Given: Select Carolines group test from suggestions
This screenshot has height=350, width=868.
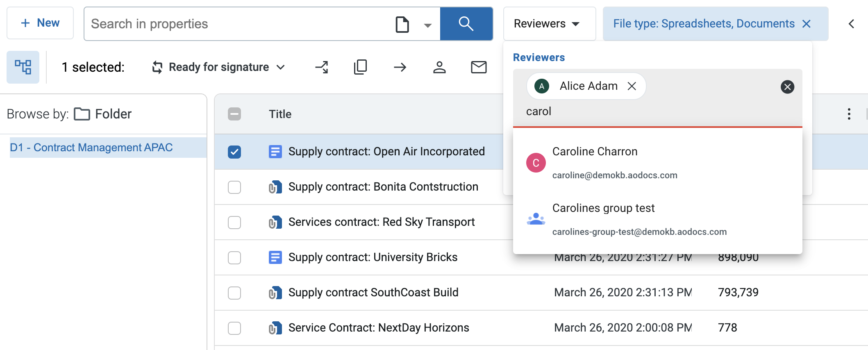Looking at the screenshot, I should coord(657,219).
